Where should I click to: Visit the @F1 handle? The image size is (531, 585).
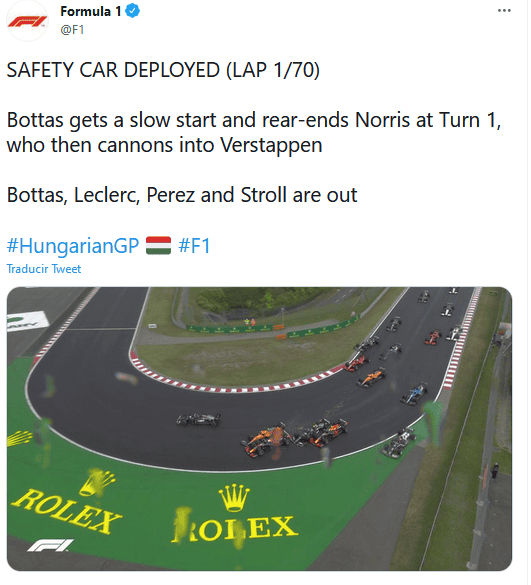(x=72, y=29)
